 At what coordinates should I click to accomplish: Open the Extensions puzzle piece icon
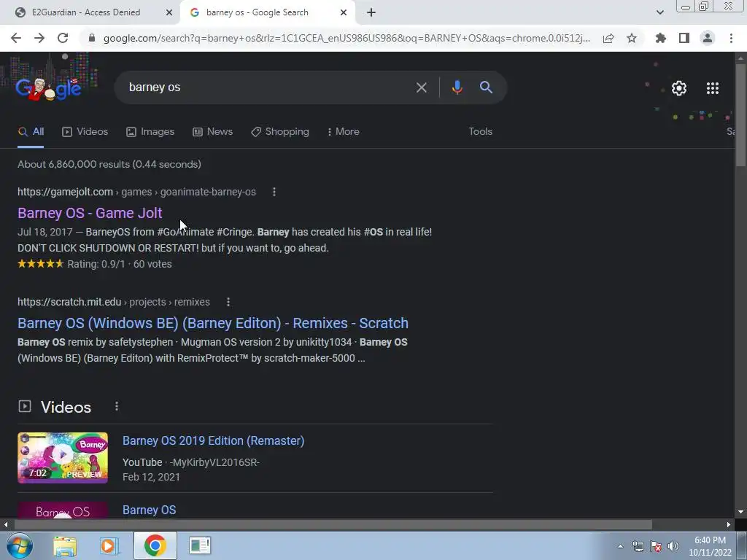(660, 38)
